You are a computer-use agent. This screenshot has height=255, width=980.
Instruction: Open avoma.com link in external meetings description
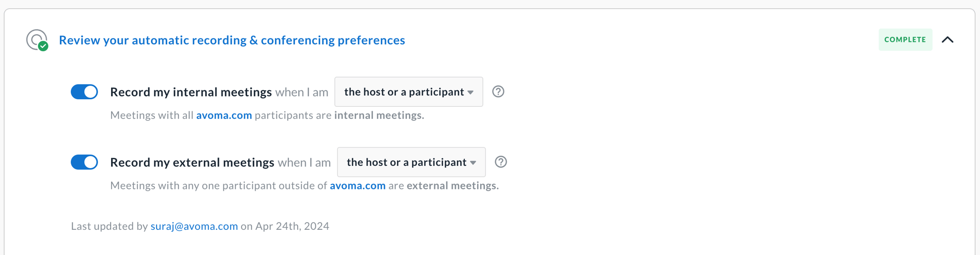[x=358, y=186]
